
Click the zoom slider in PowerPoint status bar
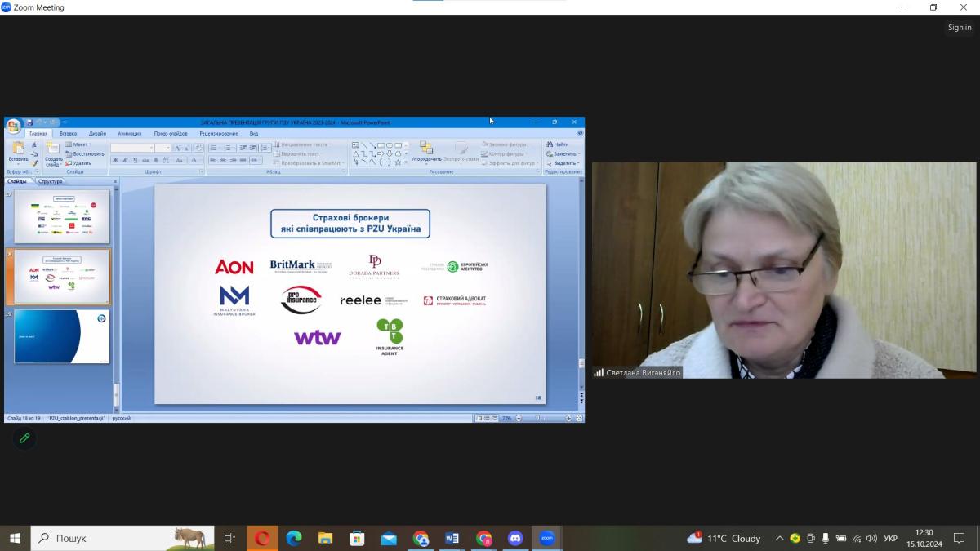click(541, 418)
